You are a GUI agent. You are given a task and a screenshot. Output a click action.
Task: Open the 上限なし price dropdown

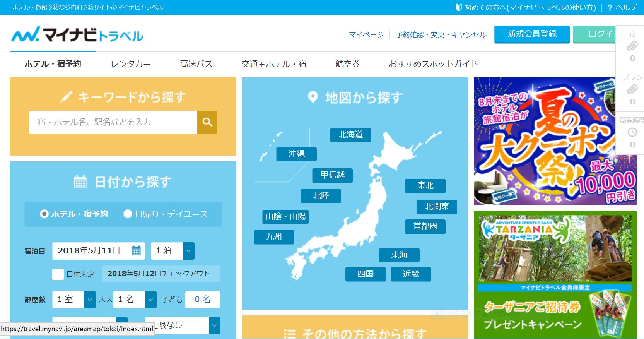click(183, 325)
